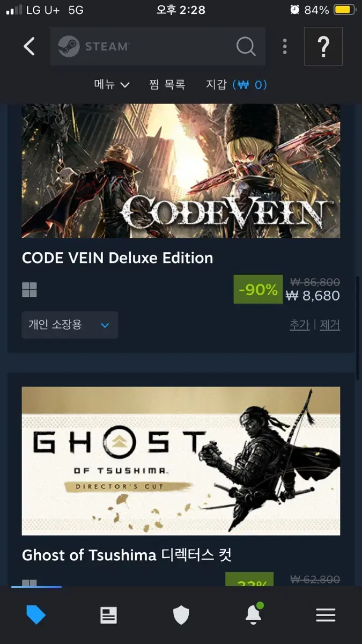Click the 추가 link for Code Vein

click(299, 325)
